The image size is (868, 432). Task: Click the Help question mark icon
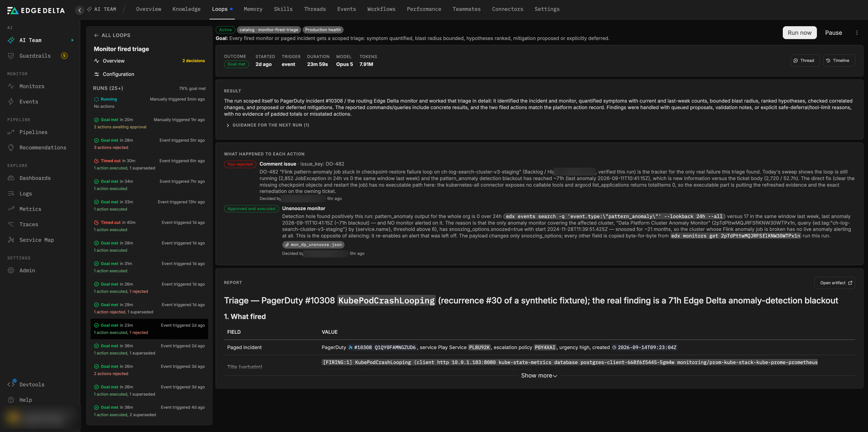coord(11,400)
